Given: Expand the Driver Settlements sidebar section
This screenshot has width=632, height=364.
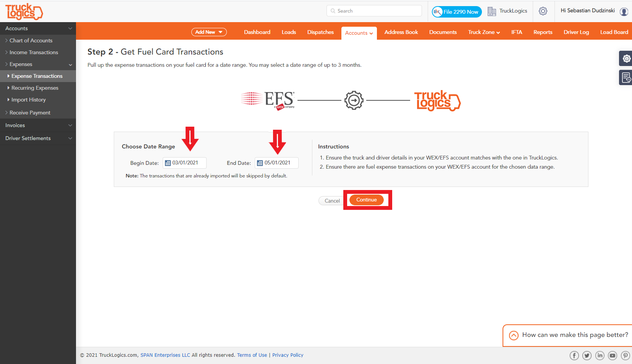Looking at the screenshot, I should tap(38, 138).
